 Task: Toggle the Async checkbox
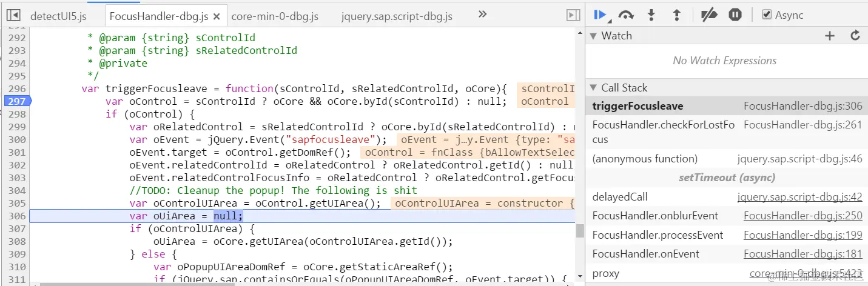click(767, 15)
